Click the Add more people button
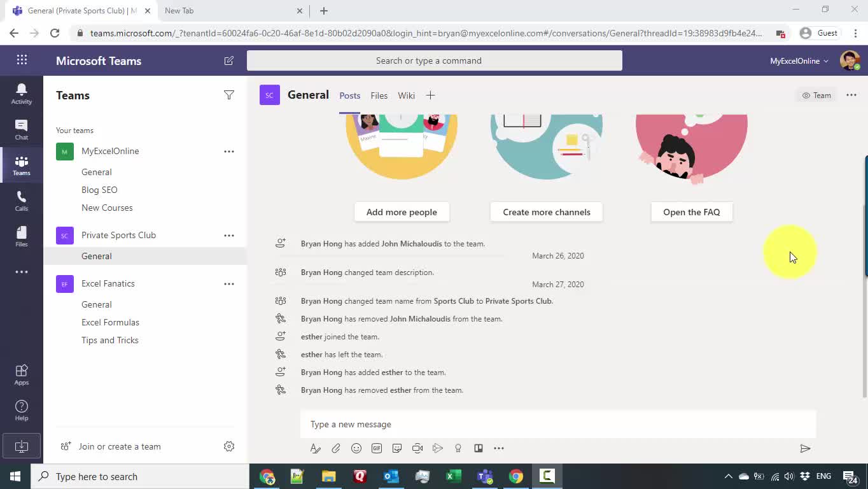 [402, 212]
